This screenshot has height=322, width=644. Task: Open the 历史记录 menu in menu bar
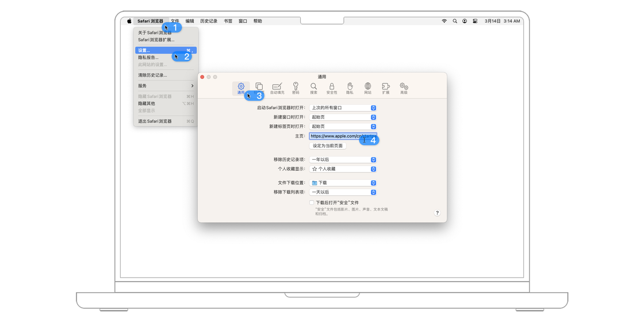(209, 21)
